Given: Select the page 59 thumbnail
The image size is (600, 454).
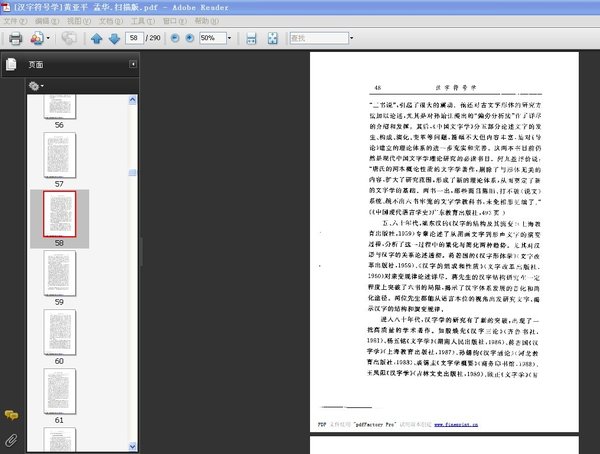Looking at the screenshot, I should click(x=59, y=273).
